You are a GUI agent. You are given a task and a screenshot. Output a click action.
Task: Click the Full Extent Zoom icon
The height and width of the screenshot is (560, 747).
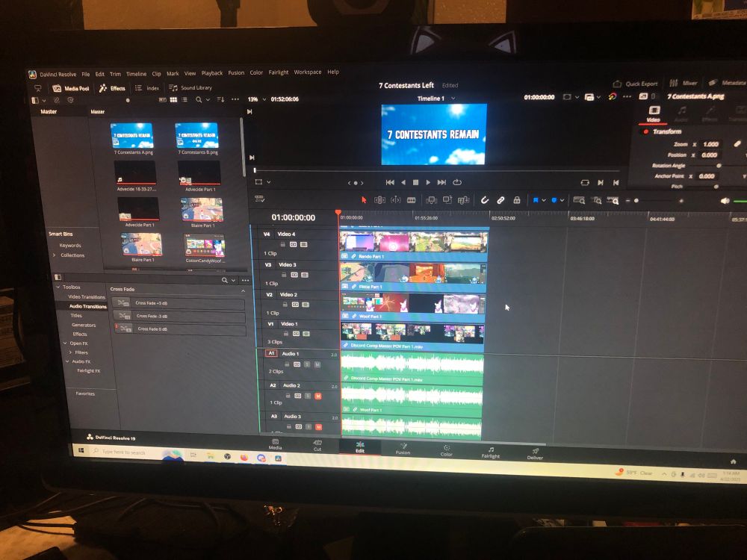(x=579, y=200)
